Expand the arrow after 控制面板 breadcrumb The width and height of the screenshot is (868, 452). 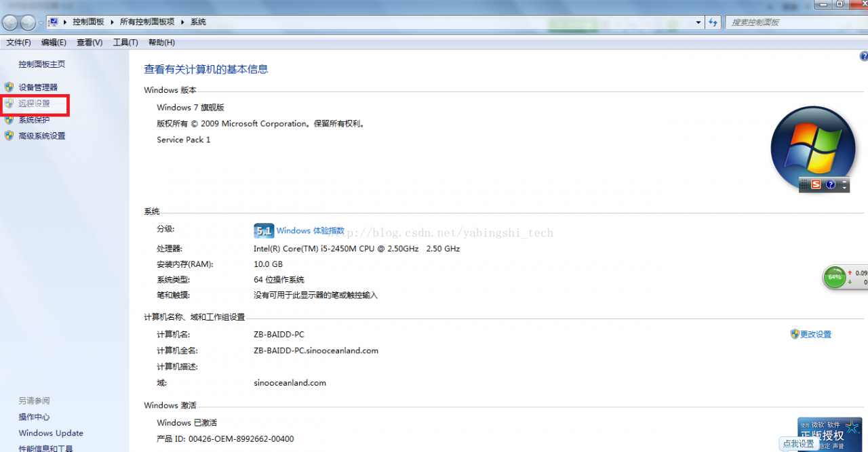113,22
